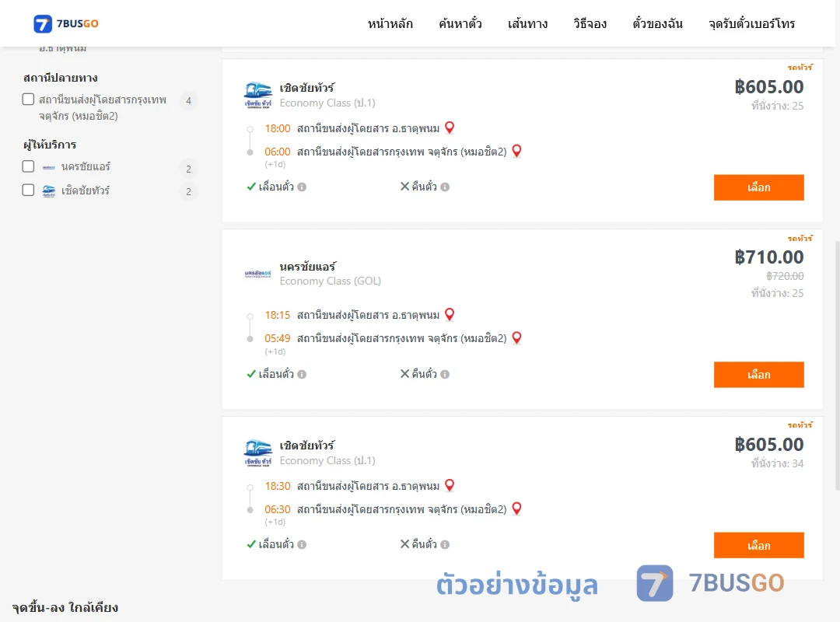Click the เชิดชัยทัวร์ bus logo in operator filter
Screen dimensions: 840x622
click(x=49, y=190)
